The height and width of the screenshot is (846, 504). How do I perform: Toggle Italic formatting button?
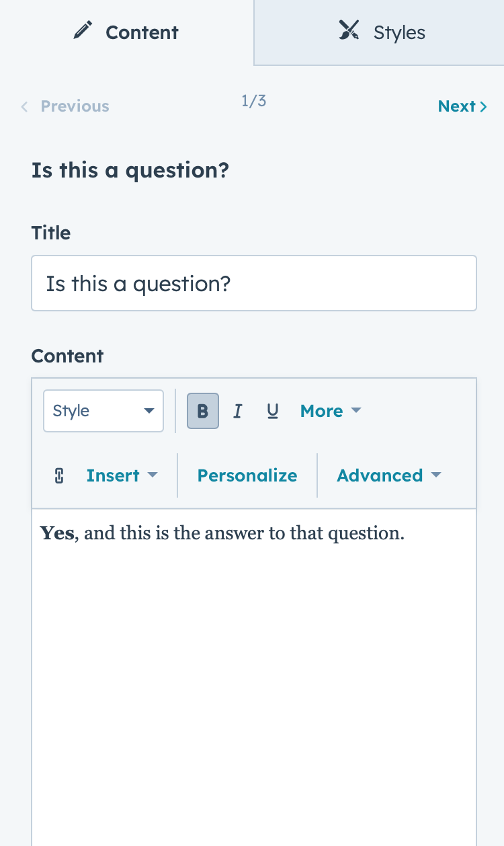237,411
